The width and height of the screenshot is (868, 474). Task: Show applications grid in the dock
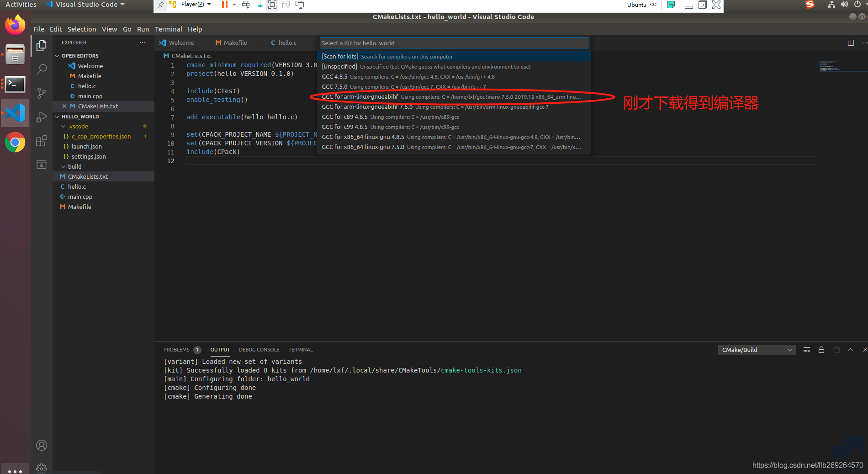[15, 470]
